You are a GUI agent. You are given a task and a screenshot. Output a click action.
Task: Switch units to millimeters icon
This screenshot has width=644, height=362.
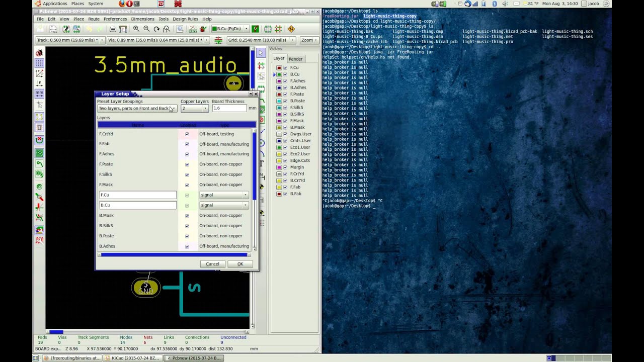(39, 94)
